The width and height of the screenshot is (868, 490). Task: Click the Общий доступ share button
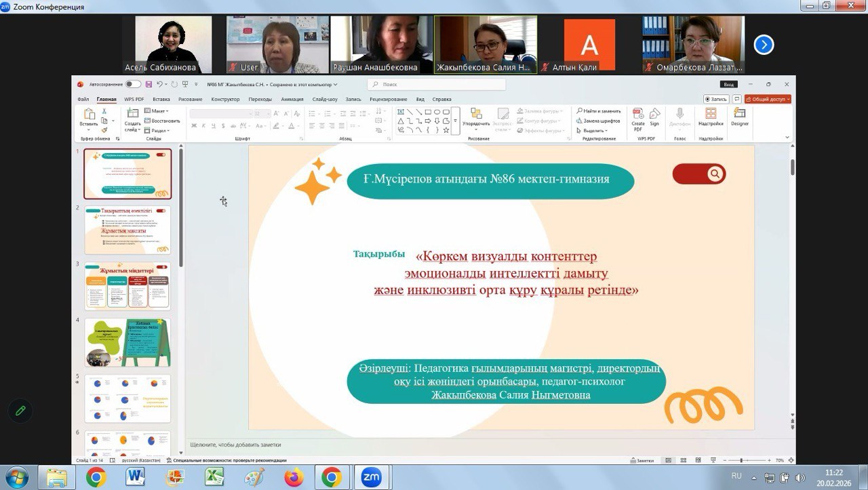tap(768, 99)
